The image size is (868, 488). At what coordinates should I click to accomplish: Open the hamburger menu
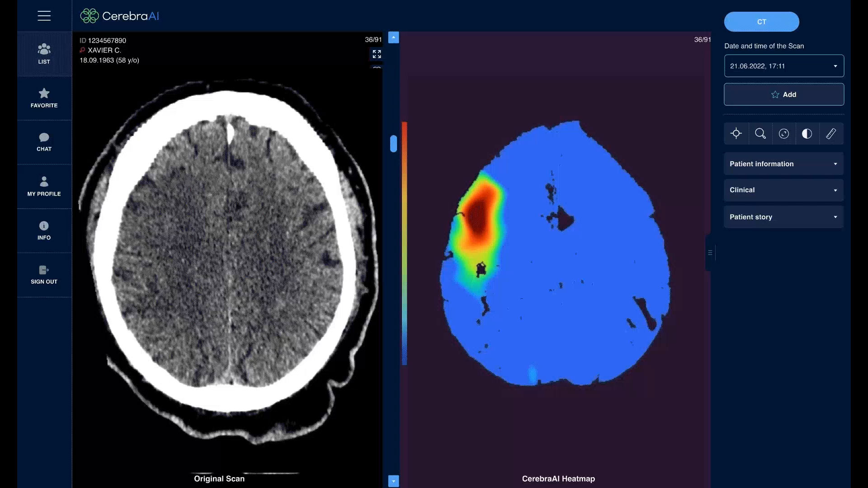[44, 16]
